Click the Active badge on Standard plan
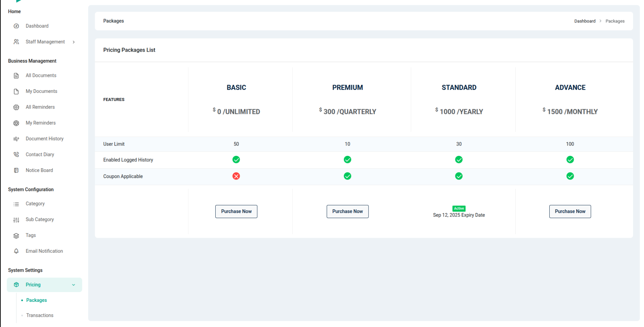 (459, 209)
